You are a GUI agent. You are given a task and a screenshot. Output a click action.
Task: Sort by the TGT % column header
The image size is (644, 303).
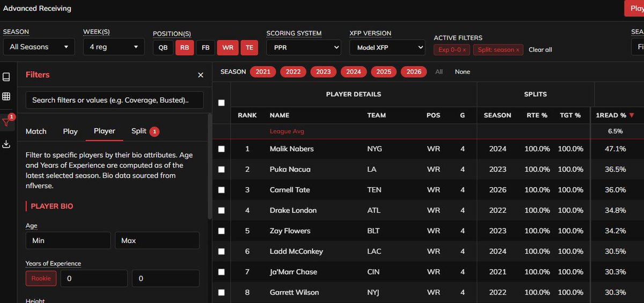tap(570, 115)
